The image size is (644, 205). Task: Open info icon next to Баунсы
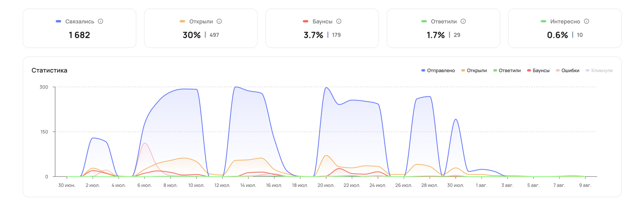(x=339, y=21)
